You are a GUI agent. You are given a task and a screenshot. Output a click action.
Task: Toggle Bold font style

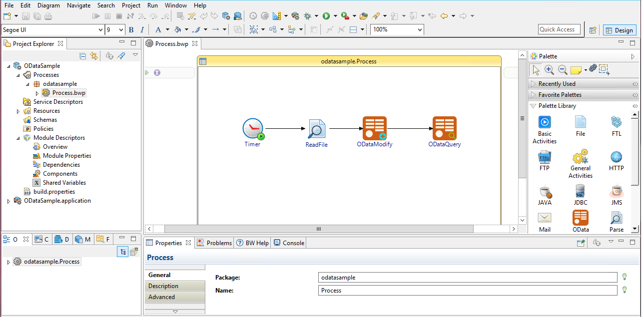pos(131,30)
